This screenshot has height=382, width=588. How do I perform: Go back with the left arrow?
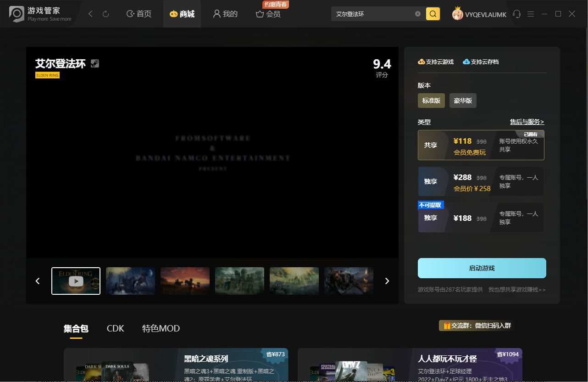coord(91,14)
